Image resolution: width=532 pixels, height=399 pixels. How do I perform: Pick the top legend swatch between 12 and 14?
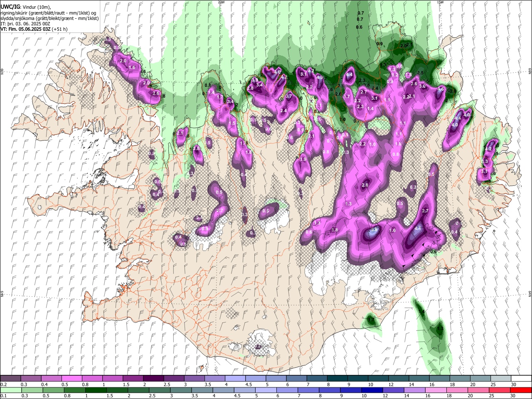[x=399, y=379]
